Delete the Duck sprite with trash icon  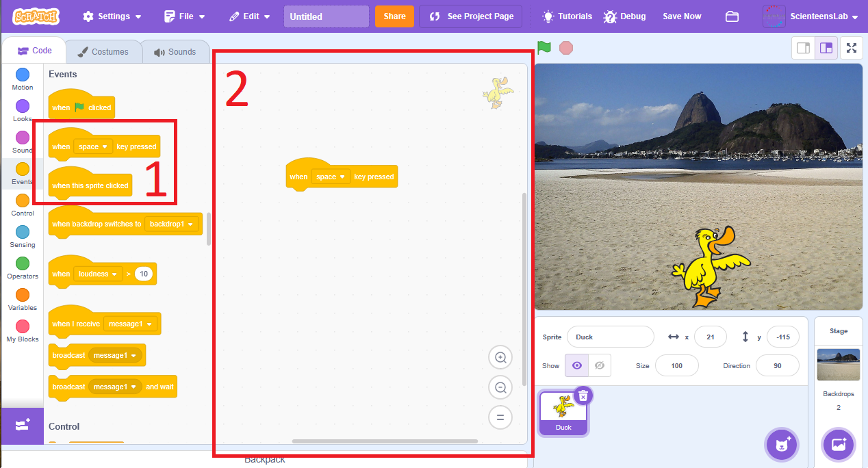583,396
